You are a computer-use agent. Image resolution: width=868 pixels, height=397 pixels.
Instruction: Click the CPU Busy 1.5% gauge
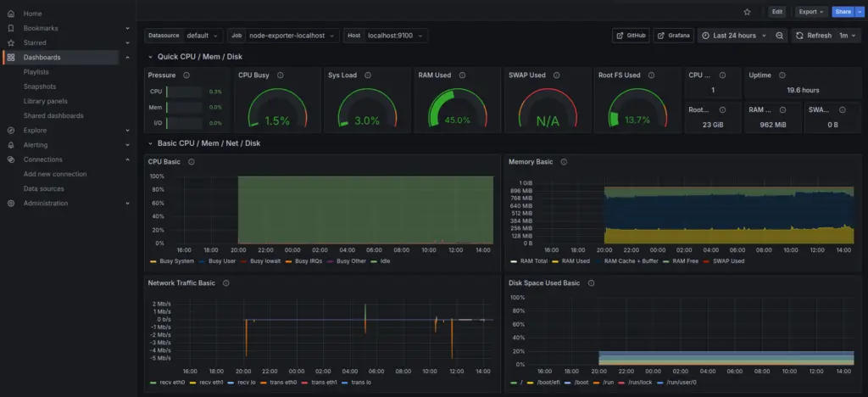pyautogui.click(x=277, y=109)
